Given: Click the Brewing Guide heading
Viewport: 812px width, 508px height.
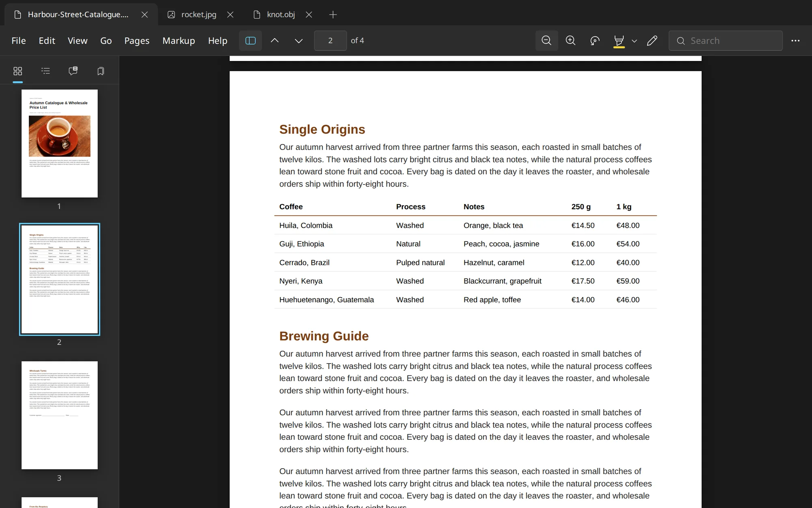Looking at the screenshot, I should point(324,336).
